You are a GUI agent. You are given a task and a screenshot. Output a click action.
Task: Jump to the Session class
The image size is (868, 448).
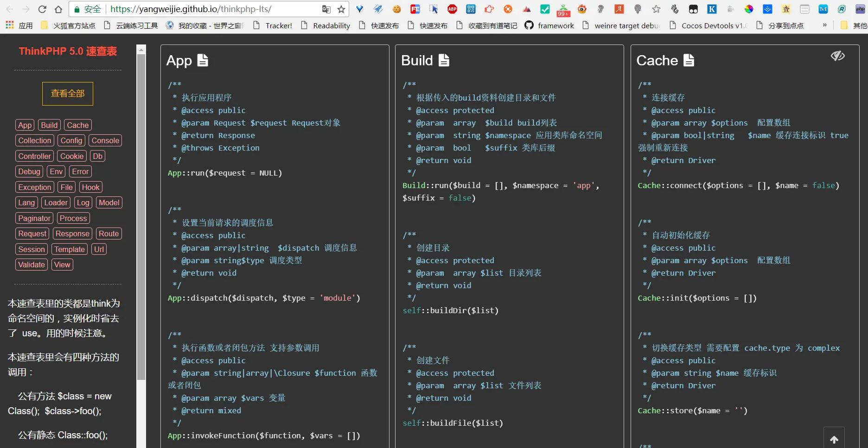32,249
